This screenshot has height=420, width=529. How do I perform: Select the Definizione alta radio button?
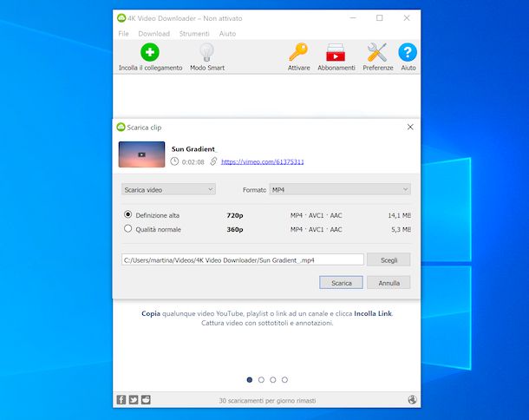127,214
